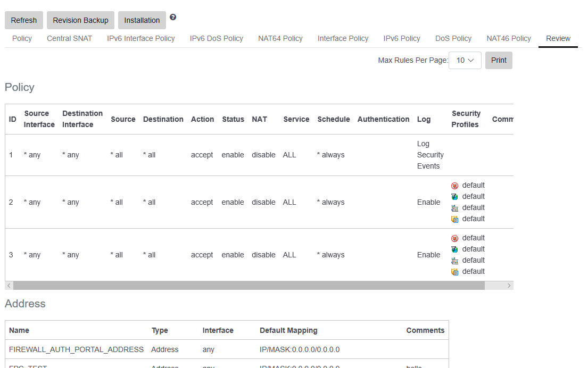The width and height of the screenshot is (588, 368).
Task: Click the Revision Backup button
Action: tap(80, 20)
